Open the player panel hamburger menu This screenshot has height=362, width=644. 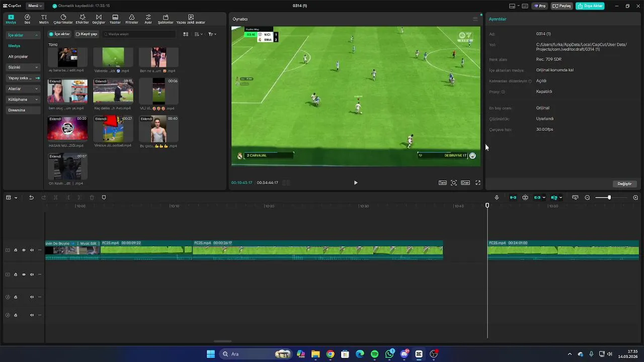(x=475, y=19)
